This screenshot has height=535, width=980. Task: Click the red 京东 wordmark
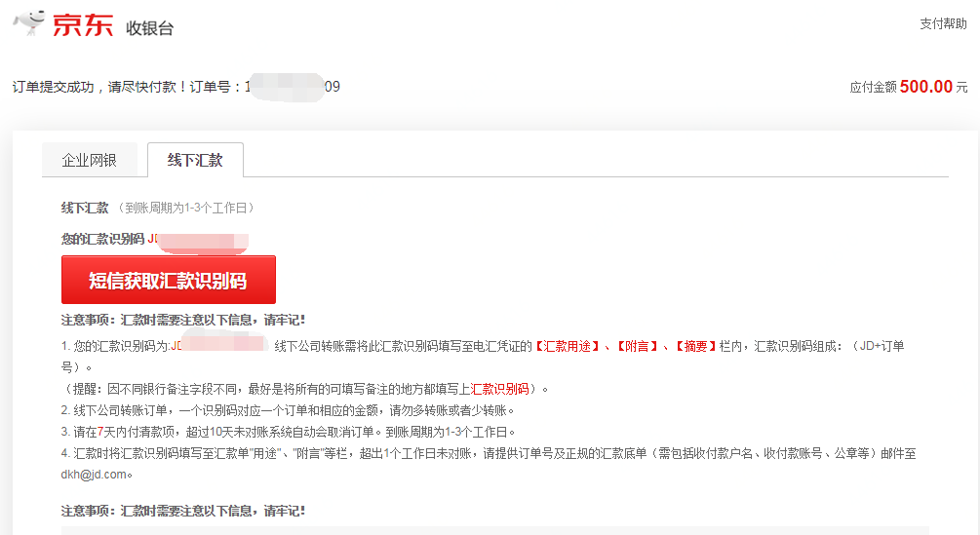pos(83,25)
